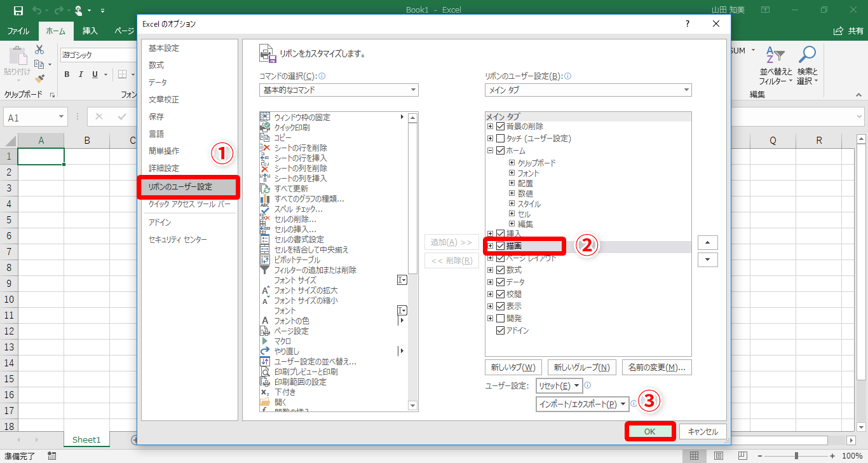Select the クイック印刷 printer icon in the command list
This screenshot has height=463, width=868.
coord(266,127)
